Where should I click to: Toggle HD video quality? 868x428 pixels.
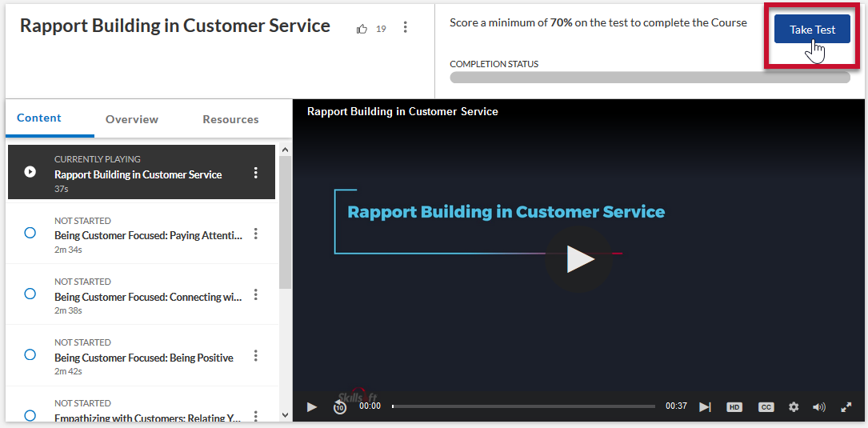point(734,407)
